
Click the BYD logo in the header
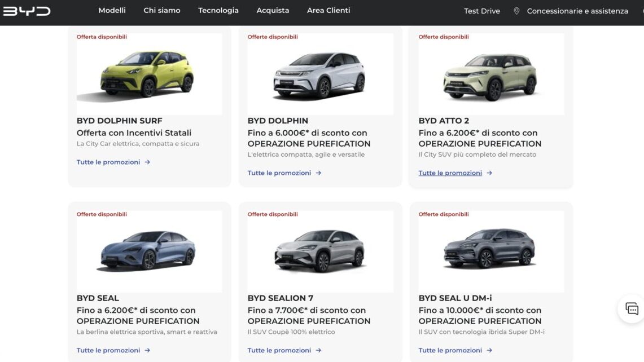(x=27, y=10)
